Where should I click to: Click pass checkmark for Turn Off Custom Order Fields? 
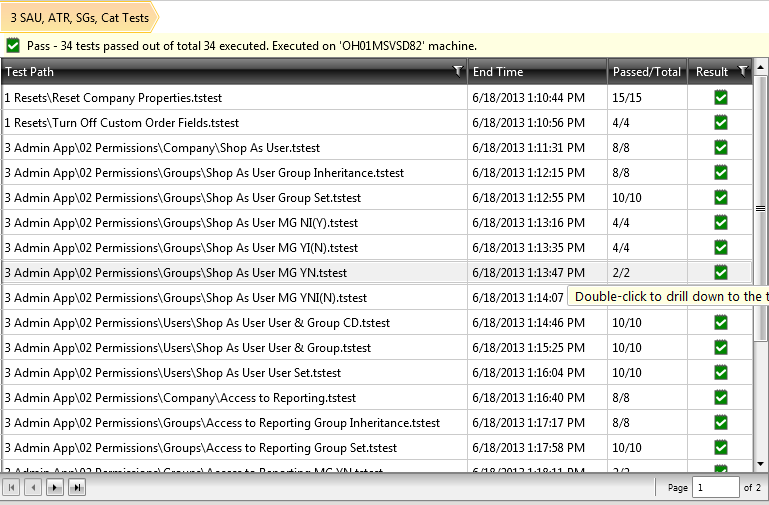[720, 122]
